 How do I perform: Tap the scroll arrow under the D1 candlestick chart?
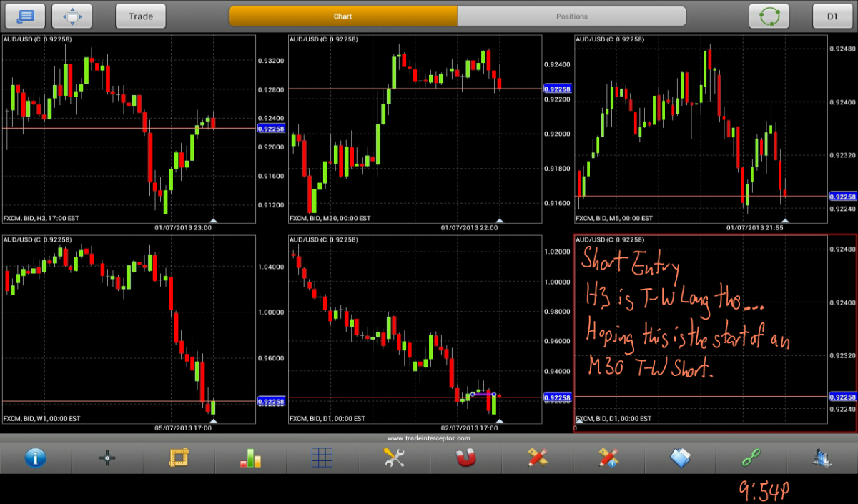click(x=500, y=420)
